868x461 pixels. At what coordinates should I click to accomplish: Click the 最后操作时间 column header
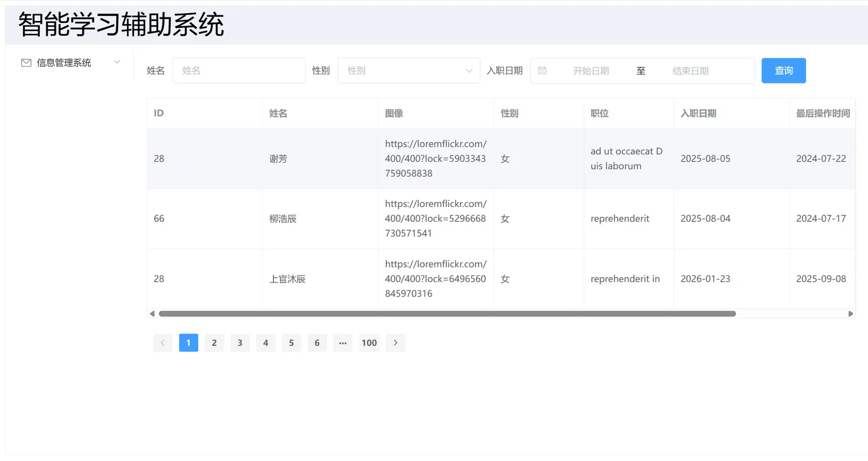[x=822, y=113]
